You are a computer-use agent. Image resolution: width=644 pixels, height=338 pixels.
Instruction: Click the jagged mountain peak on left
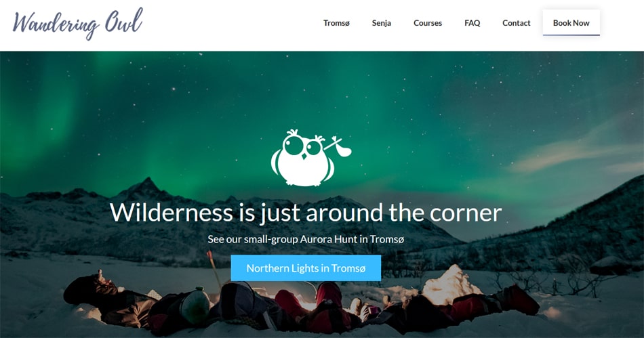[x=144, y=188]
